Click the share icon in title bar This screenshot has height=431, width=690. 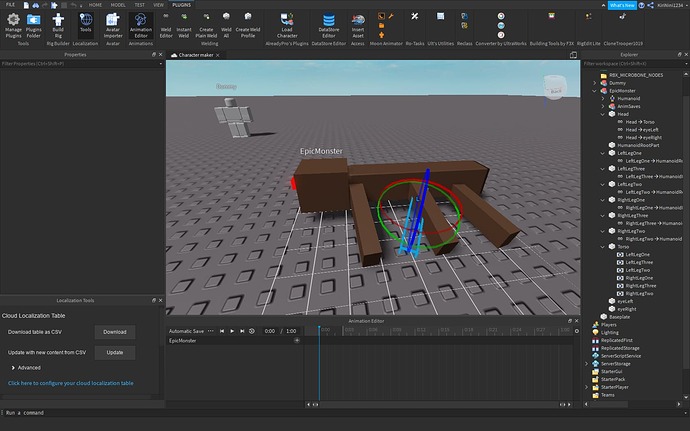coord(650,5)
